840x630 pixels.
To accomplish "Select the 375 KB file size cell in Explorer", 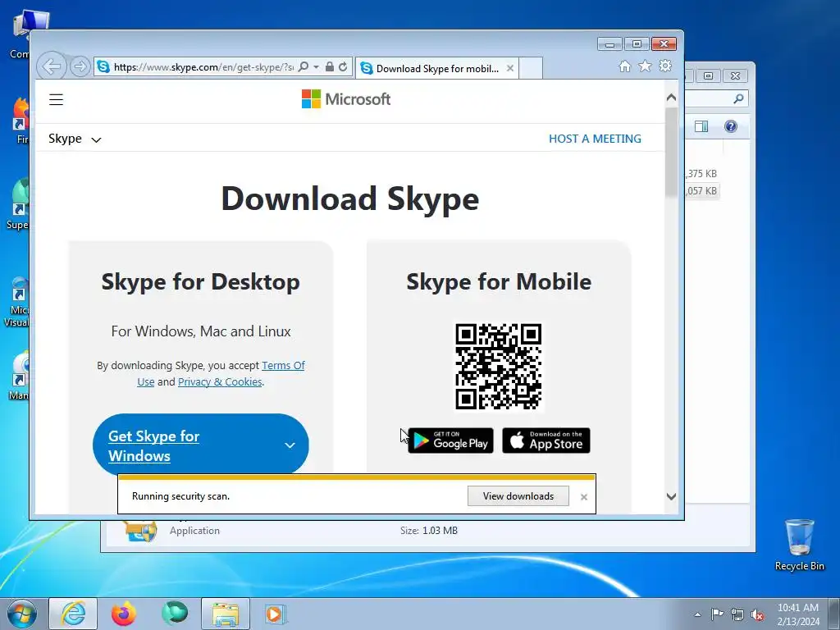I will click(702, 174).
